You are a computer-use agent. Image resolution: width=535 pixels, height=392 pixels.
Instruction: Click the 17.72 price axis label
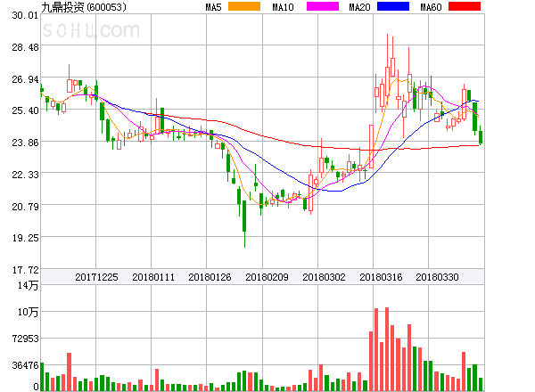tap(25, 270)
